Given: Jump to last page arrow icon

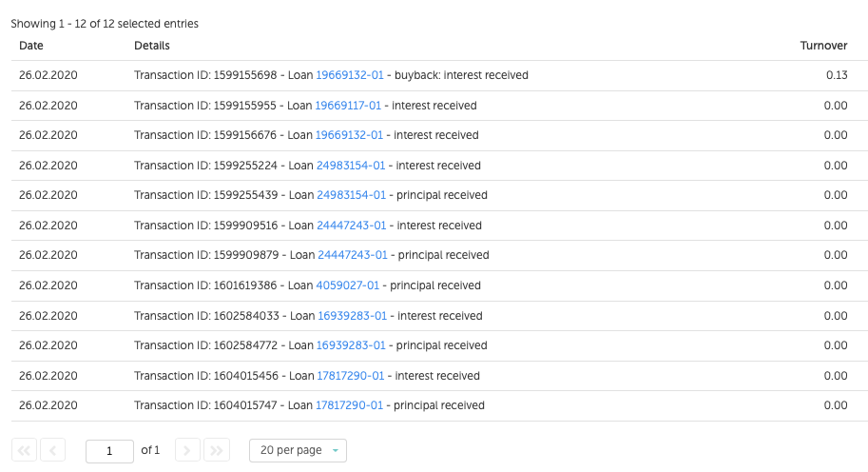Looking at the screenshot, I should click(x=217, y=450).
